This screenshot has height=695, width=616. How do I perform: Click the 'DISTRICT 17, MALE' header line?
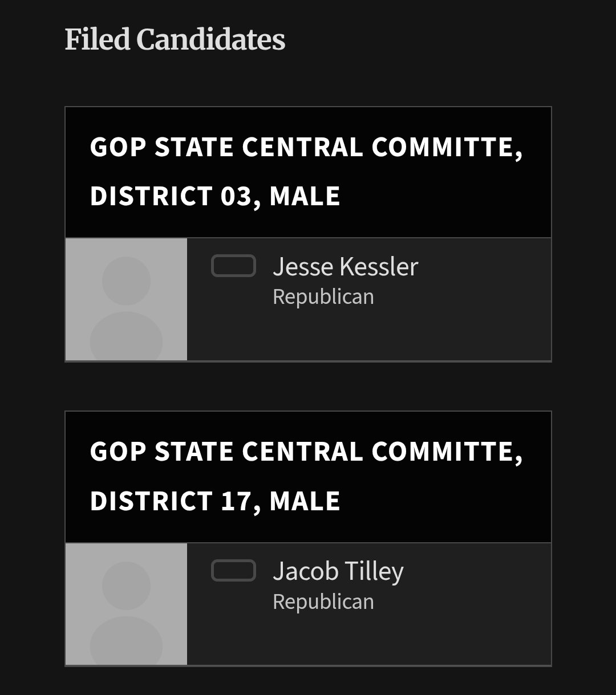click(215, 501)
